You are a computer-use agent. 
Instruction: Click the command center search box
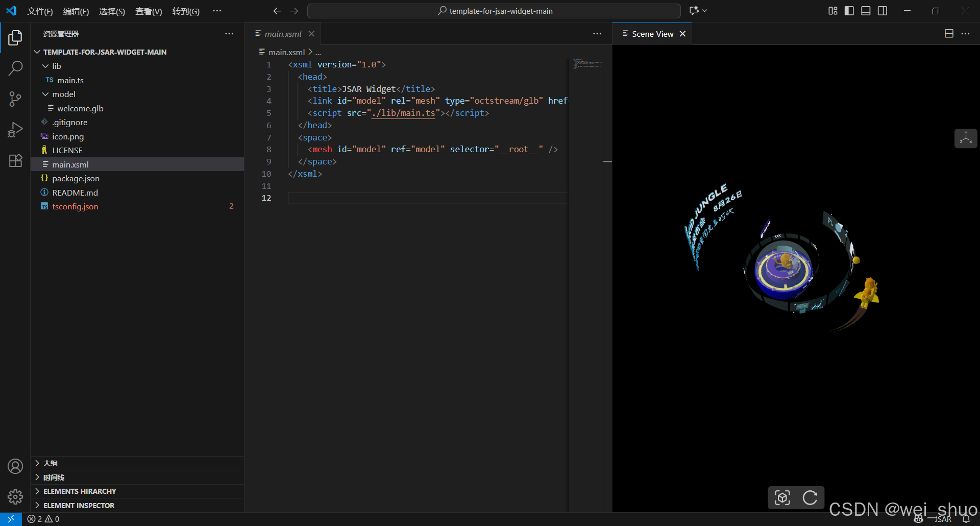coord(494,11)
